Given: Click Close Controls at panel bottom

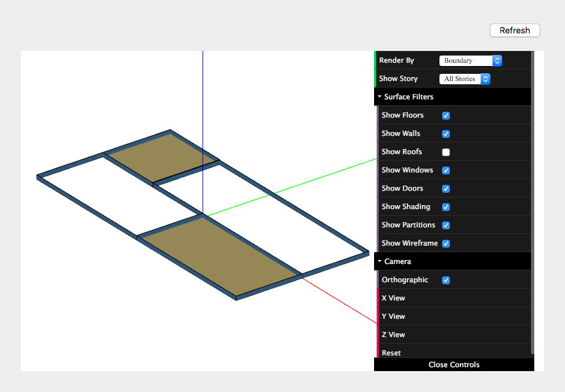Looking at the screenshot, I should click(x=453, y=365).
